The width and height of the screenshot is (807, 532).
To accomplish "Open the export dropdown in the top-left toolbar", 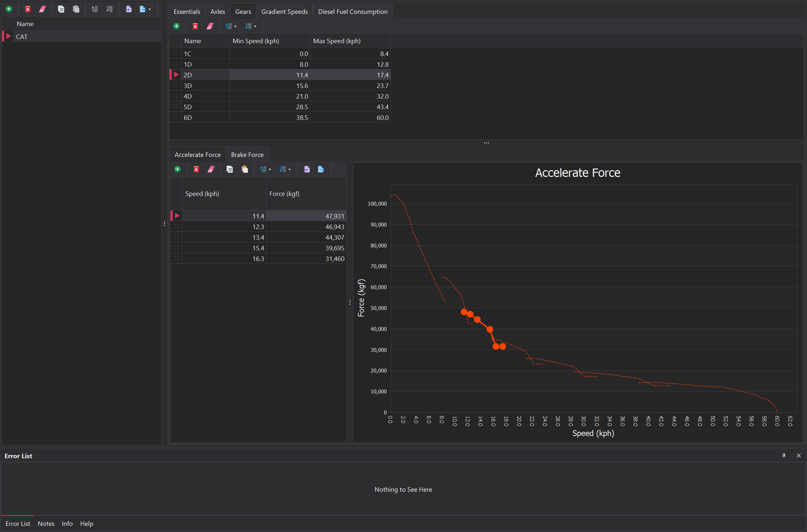I will click(149, 9).
